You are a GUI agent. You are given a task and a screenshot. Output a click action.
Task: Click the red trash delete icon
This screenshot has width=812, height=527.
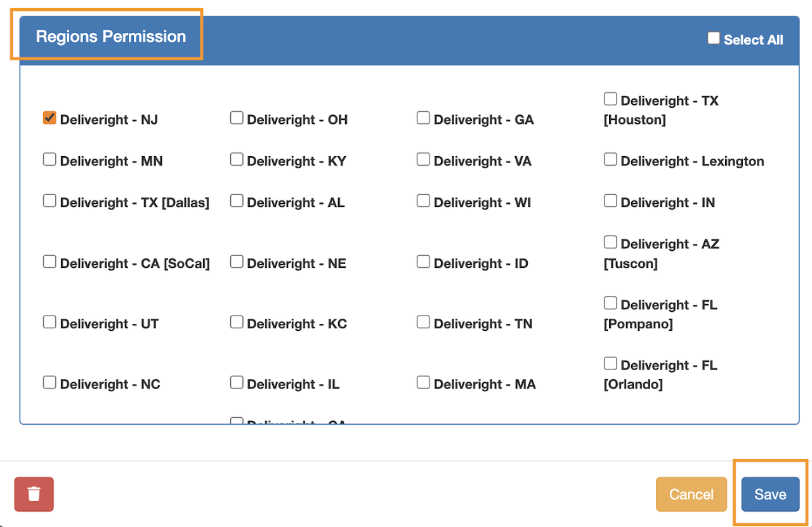(x=34, y=494)
